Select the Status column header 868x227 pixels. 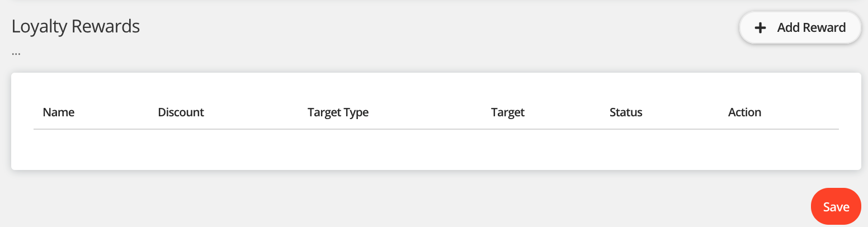pos(626,112)
